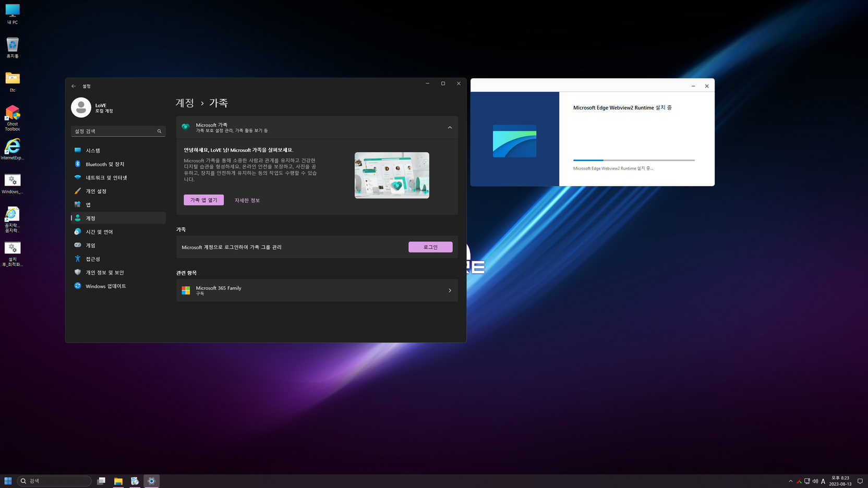
Task: Open the WebView2 installer taskbar icon
Action: [x=135, y=481]
